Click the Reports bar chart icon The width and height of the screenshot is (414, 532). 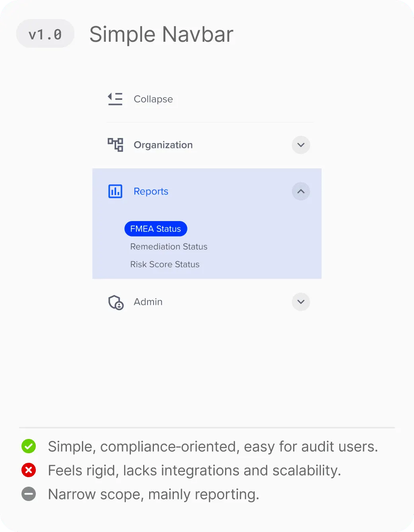[115, 191]
